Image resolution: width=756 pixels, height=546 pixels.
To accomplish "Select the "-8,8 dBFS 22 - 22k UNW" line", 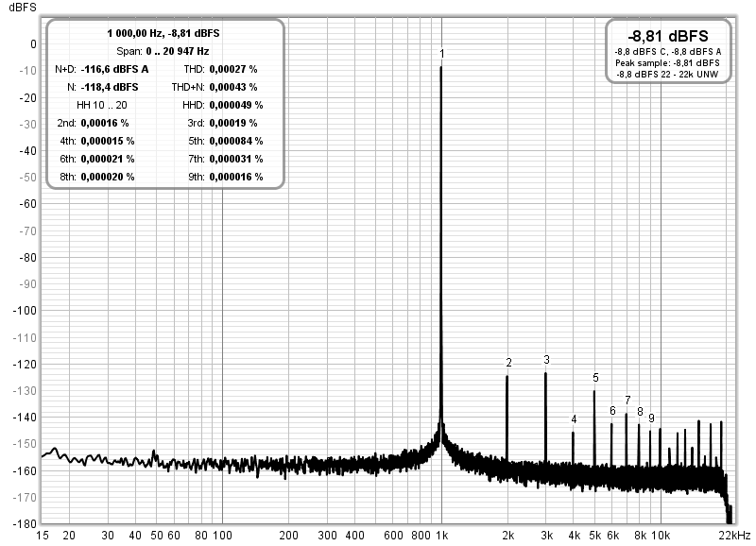I will click(x=667, y=75).
